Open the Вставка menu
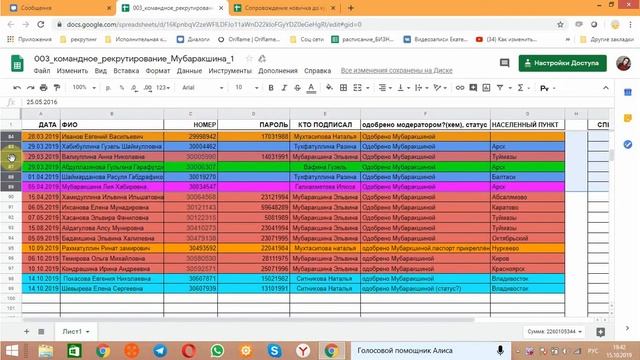 [x=126, y=71]
